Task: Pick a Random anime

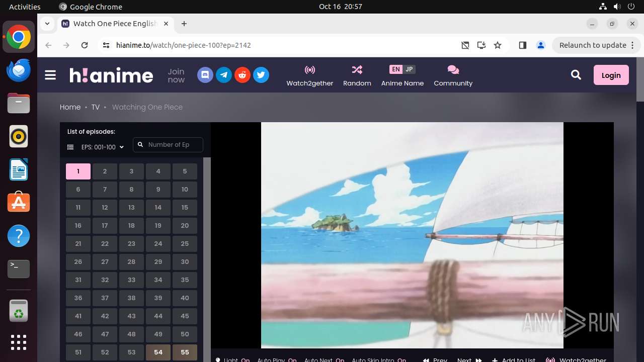Action: pyautogui.click(x=357, y=75)
